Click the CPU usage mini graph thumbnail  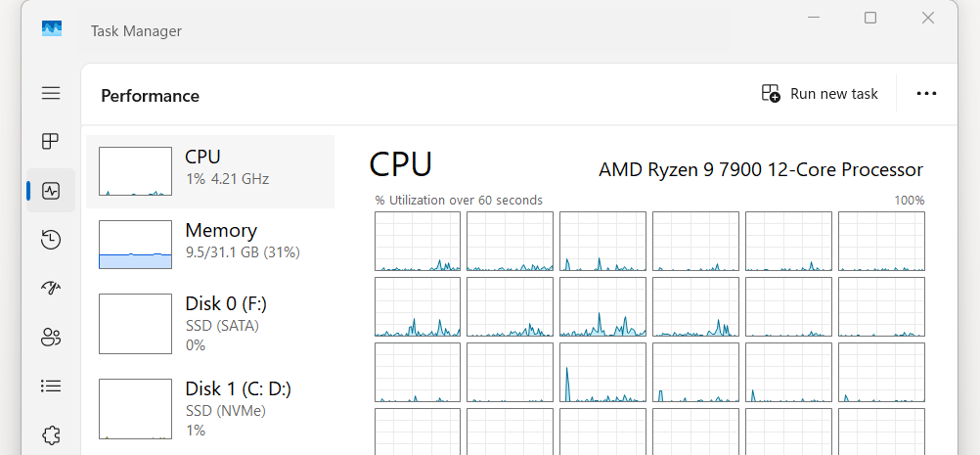click(x=135, y=171)
